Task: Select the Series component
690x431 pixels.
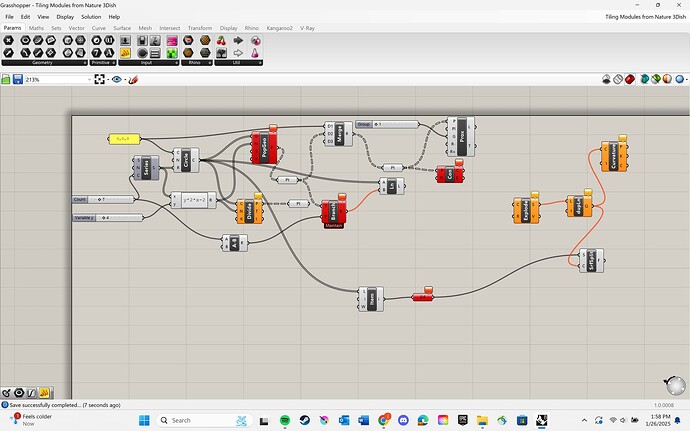Action: point(146,168)
